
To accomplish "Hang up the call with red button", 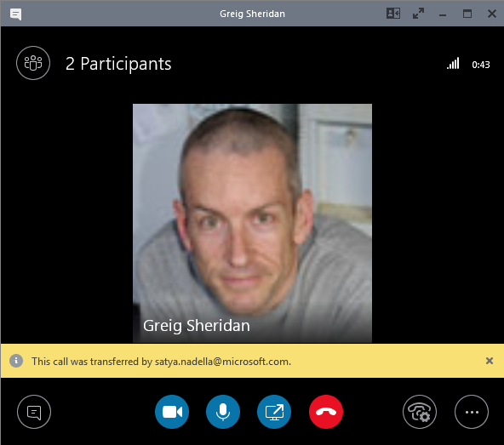I will pos(326,412).
